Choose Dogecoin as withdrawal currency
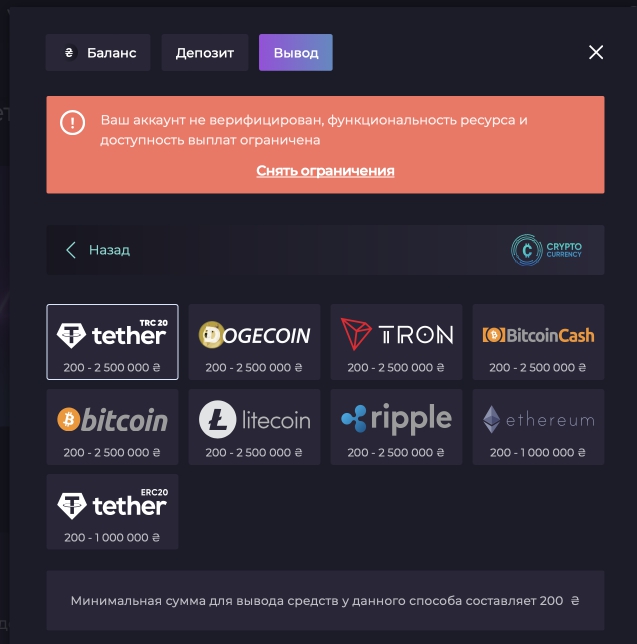The image size is (637, 644). click(254, 342)
